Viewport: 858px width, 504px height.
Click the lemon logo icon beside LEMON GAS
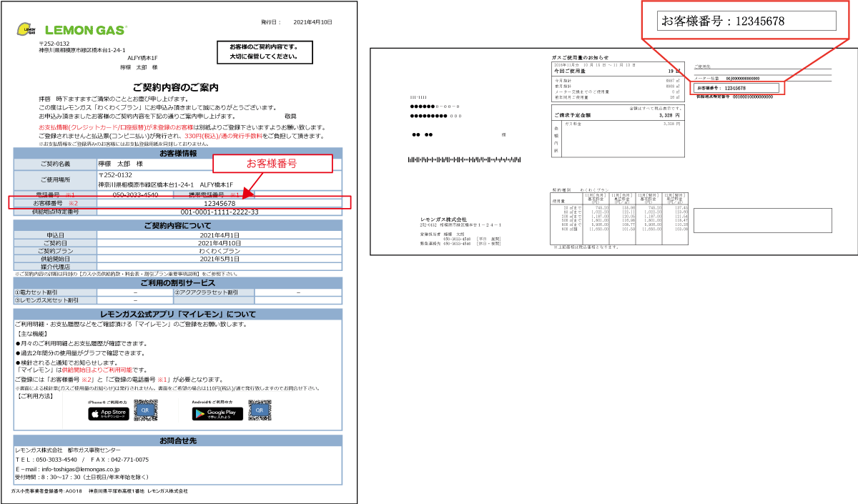[26, 30]
